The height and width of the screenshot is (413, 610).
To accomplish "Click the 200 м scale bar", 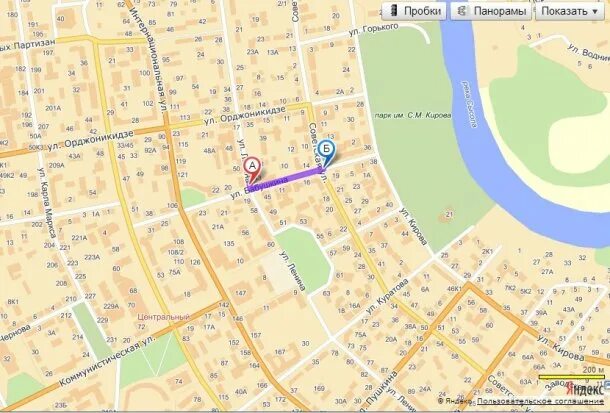I will (x=571, y=376).
